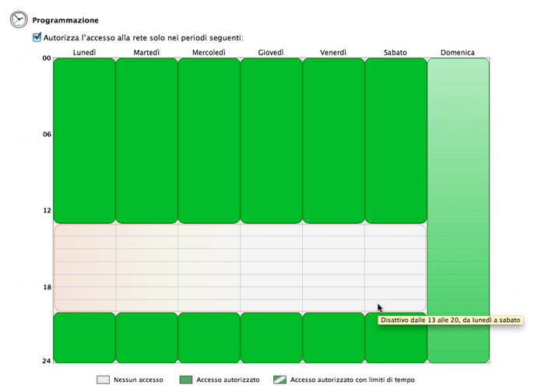Click the Sabato day header
The height and width of the screenshot is (392, 534).
tap(395, 52)
